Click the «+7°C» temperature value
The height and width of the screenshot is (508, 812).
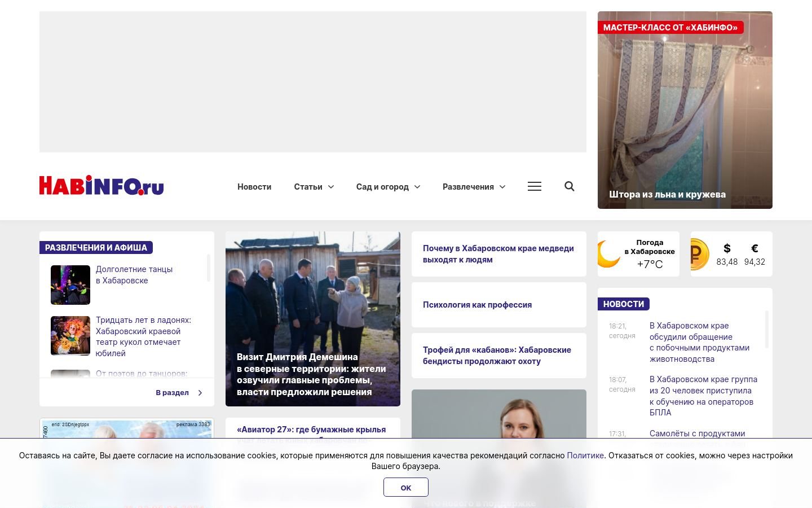click(650, 264)
